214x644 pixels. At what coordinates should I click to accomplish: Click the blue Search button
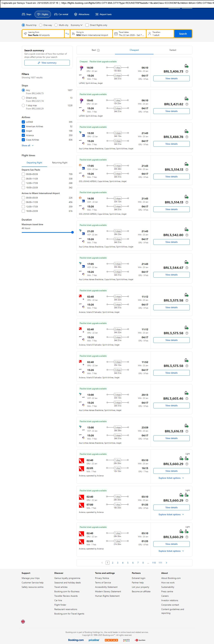[183, 34]
